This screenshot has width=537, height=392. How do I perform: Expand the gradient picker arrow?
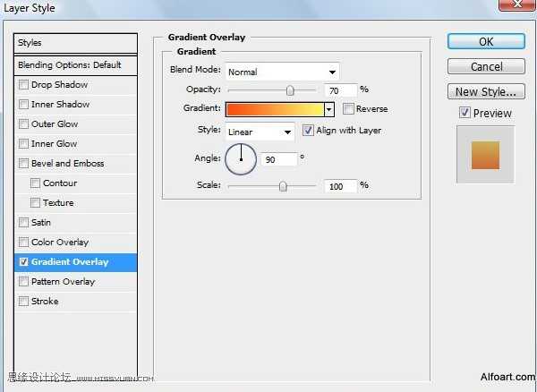pos(328,109)
